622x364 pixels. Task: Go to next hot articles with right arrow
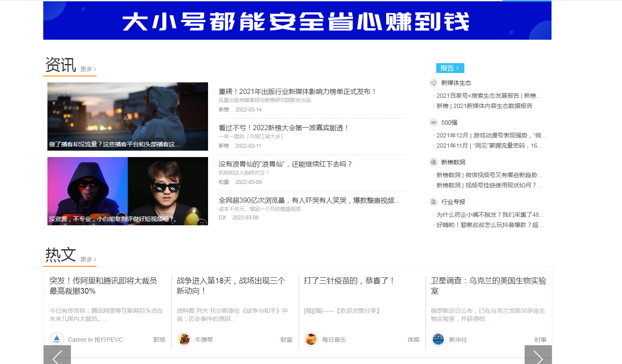538,356
